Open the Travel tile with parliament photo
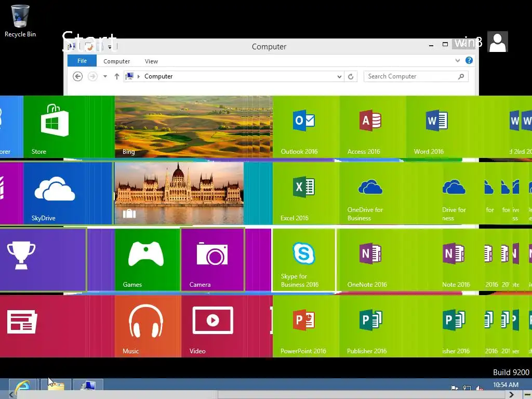This screenshot has height=399, width=532. [x=179, y=193]
